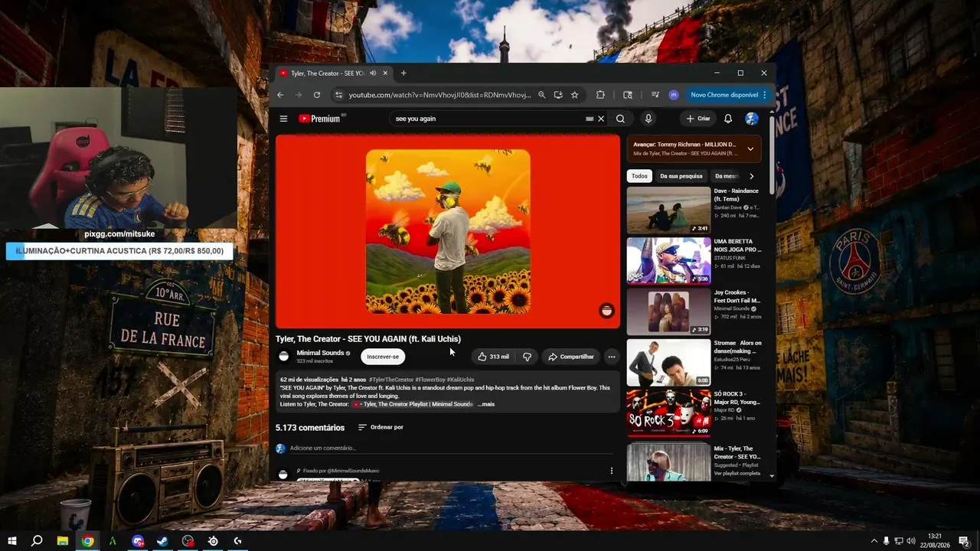
Task: Clear the 'see you again' search text
Action: 601,119
